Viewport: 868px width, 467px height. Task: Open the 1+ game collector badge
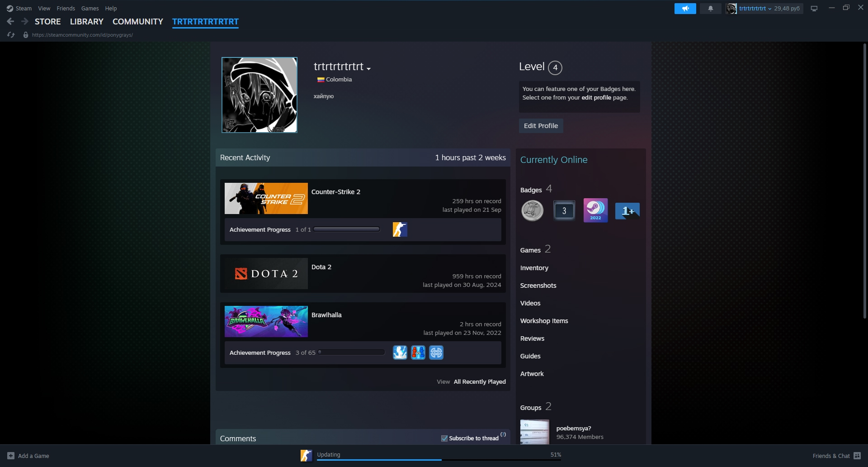[627, 210]
